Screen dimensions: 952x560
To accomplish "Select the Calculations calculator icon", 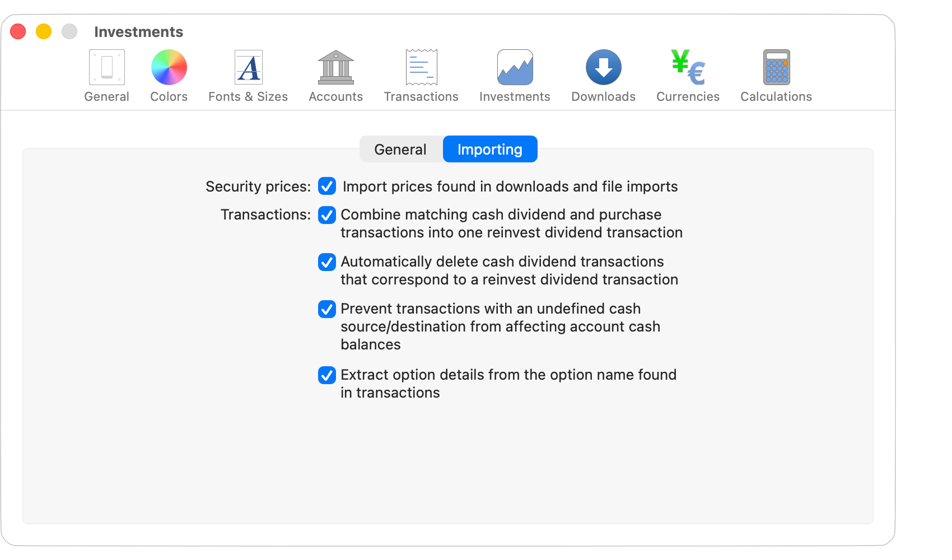I will point(776,67).
